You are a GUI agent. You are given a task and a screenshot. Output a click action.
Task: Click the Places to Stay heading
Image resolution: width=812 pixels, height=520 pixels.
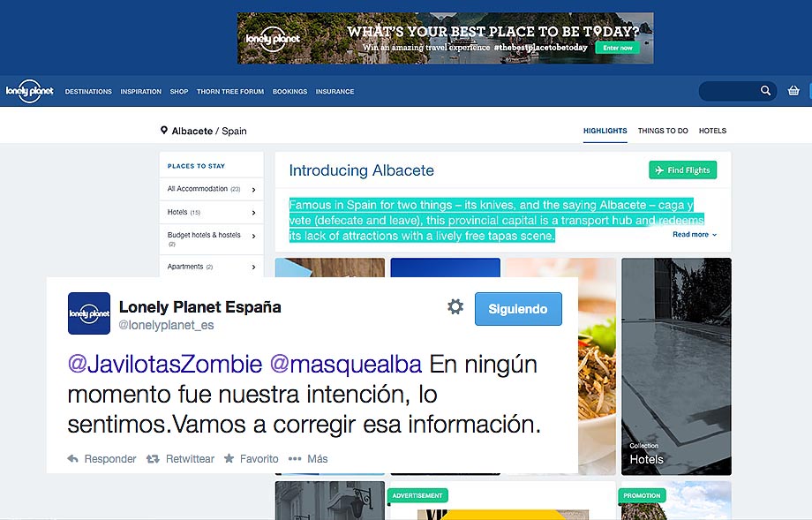pos(196,166)
